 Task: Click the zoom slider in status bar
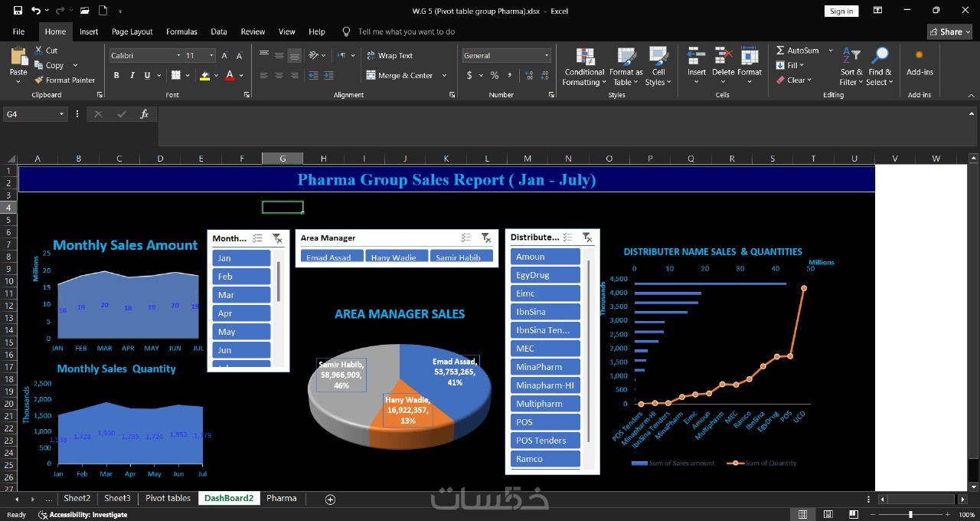click(x=910, y=514)
